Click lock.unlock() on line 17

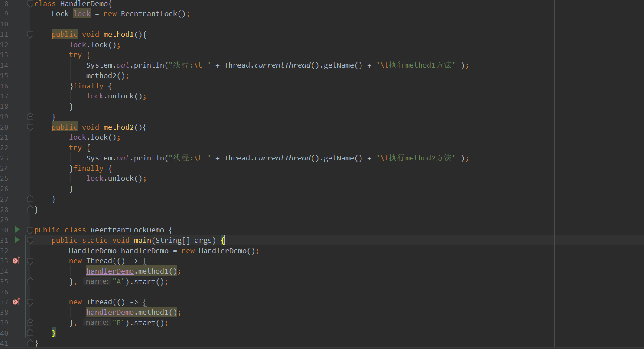point(114,96)
